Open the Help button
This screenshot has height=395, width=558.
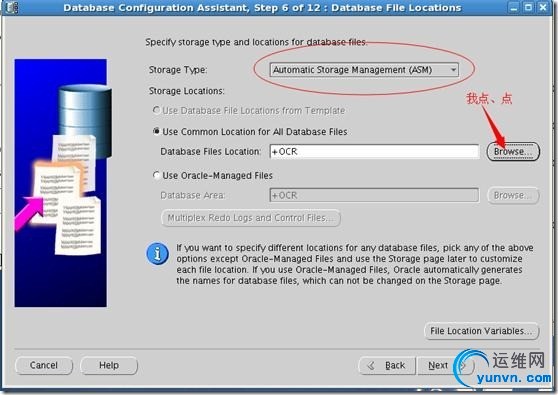(x=109, y=365)
